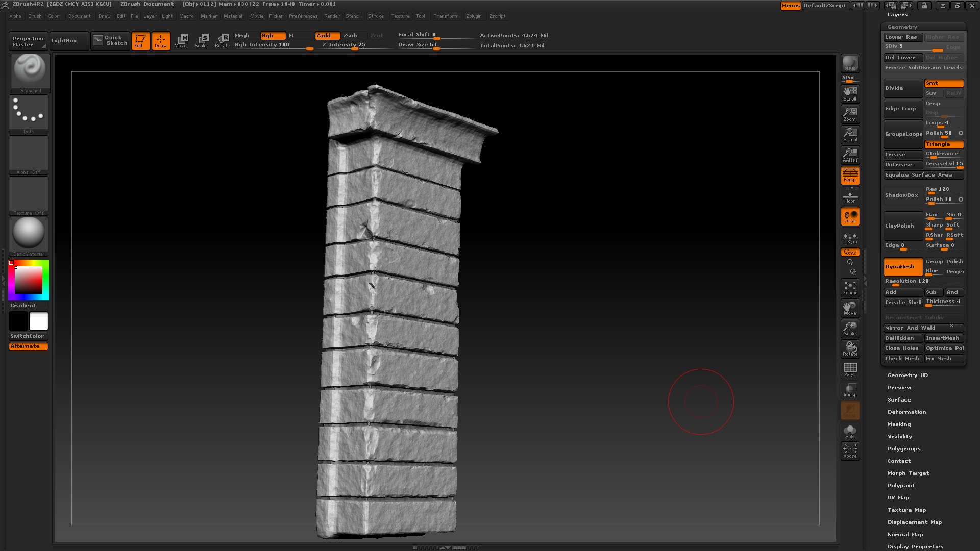Image resolution: width=980 pixels, height=551 pixels.
Task: Expand the Deformation subpalette
Action: click(x=906, y=412)
